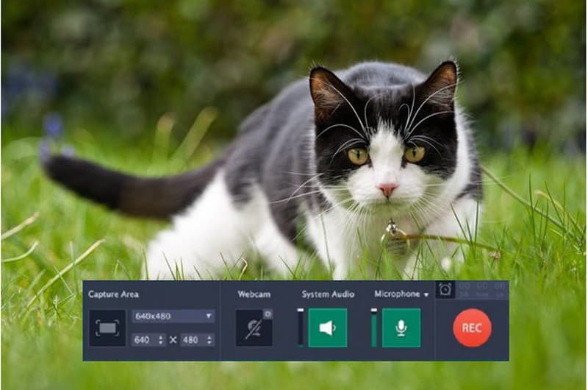Click the System Audio label

click(328, 294)
